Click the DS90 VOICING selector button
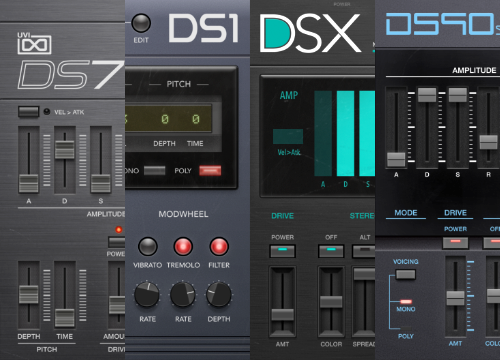 click(x=406, y=274)
